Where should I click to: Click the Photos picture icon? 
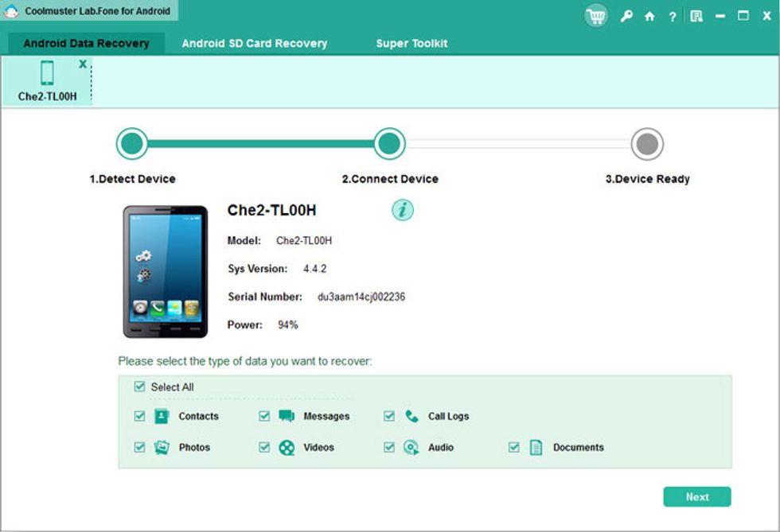click(x=162, y=447)
